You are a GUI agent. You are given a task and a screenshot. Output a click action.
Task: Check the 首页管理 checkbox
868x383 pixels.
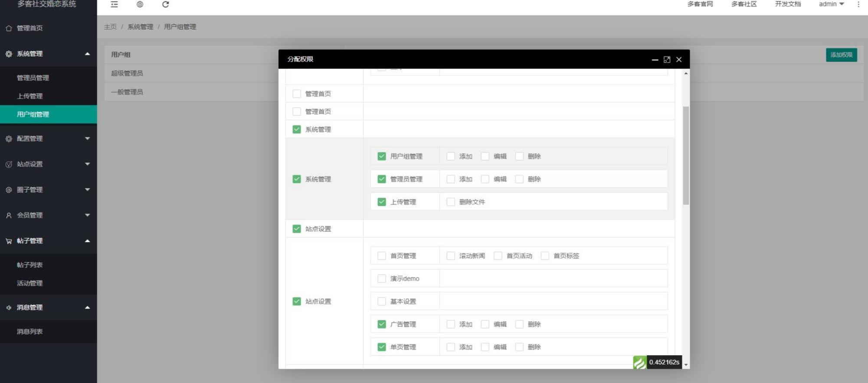pyautogui.click(x=382, y=256)
